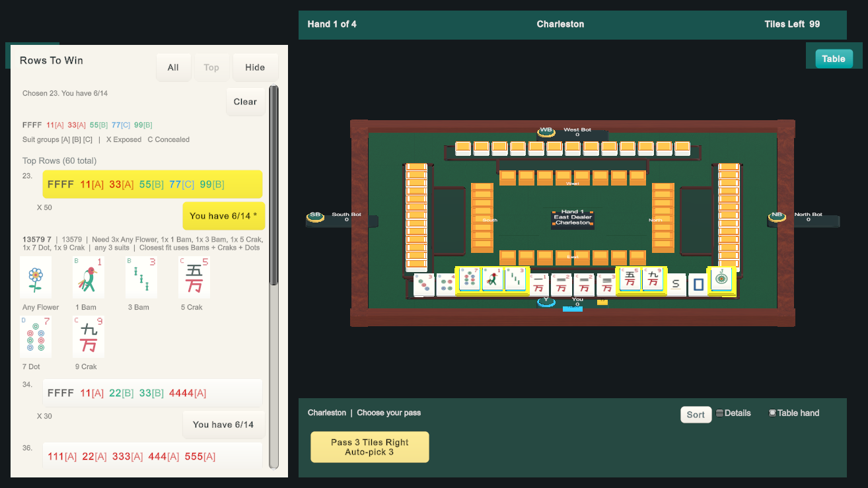Select the white dragon soap tile in hand
The height and width of the screenshot is (488, 868).
pos(698,285)
